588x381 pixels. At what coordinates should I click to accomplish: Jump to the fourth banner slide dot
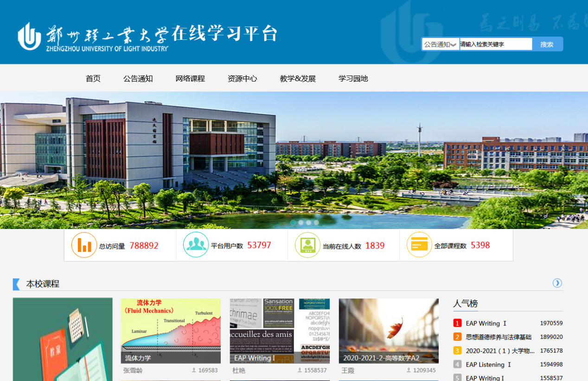click(x=317, y=222)
